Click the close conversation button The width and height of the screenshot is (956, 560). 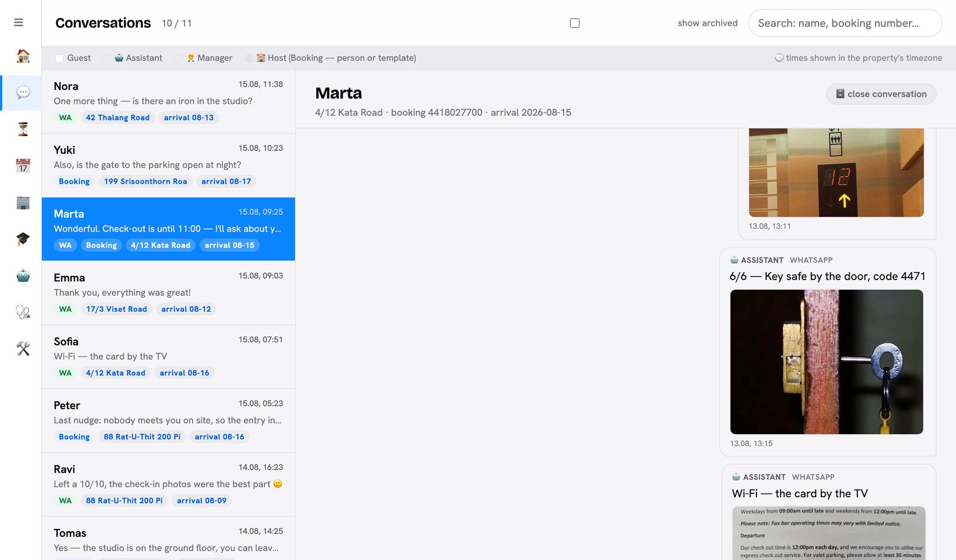(x=881, y=94)
